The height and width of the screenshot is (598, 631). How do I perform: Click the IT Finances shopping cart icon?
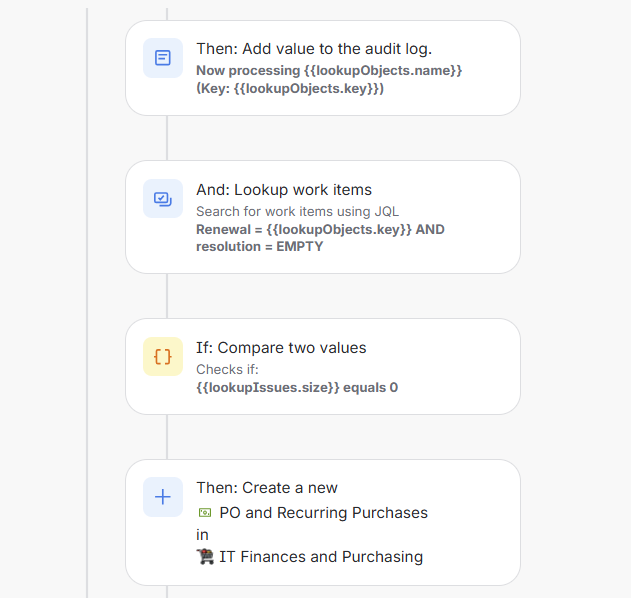205,557
